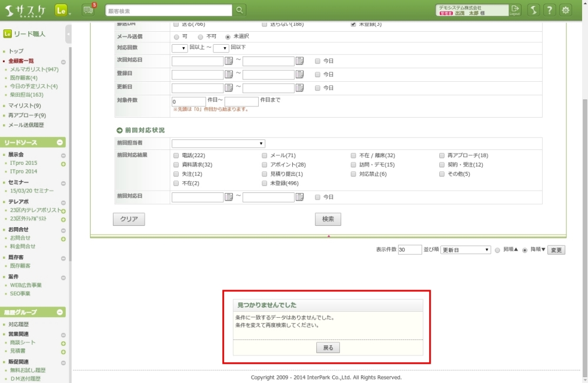Collapse the リードソース section
Image resolution: width=588 pixels, height=383 pixels.
[x=59, y=142]
